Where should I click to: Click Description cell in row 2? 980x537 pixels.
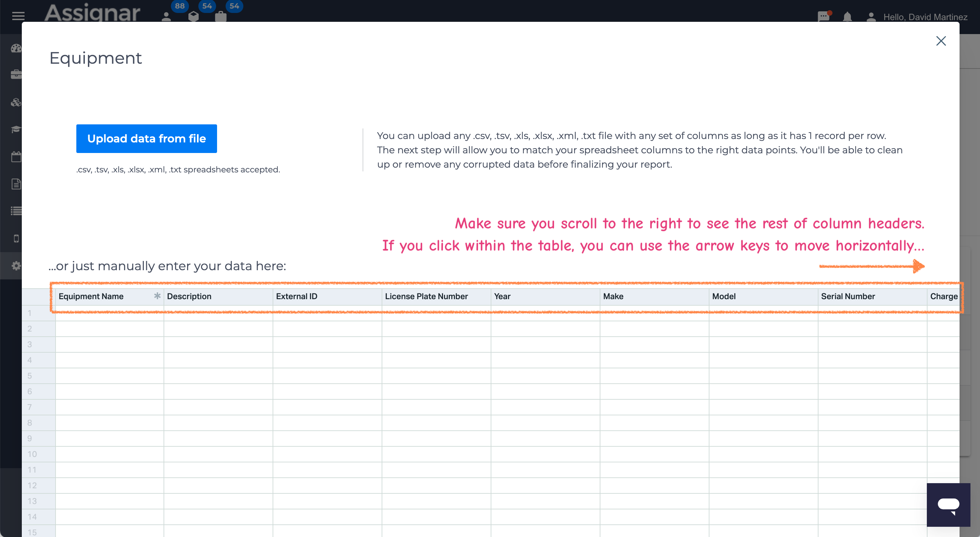[218, 328]
